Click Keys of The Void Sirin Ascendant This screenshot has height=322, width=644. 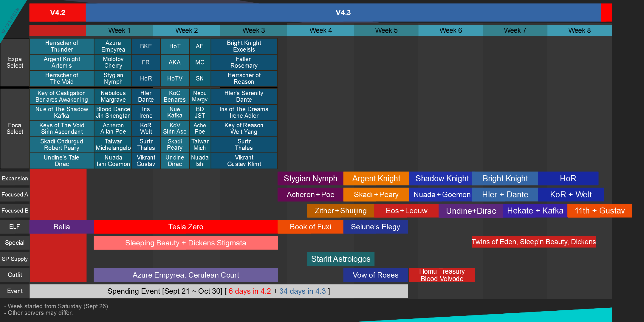[62, 129]
